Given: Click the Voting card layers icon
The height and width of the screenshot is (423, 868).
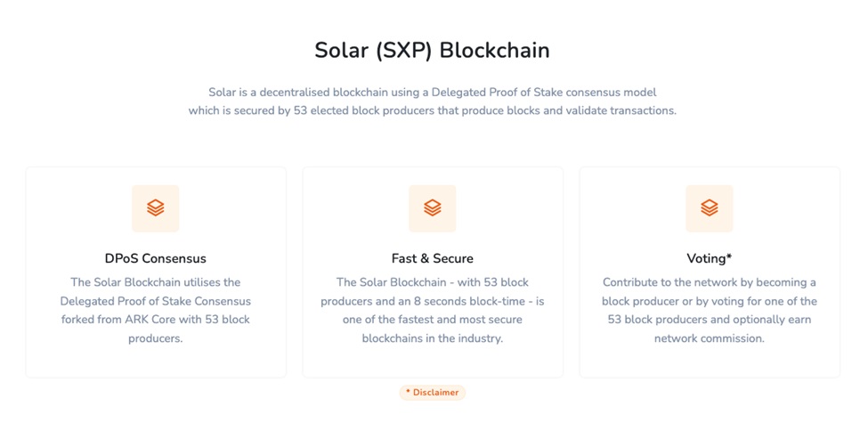Looking at the screenshot, I should point(710,208).
